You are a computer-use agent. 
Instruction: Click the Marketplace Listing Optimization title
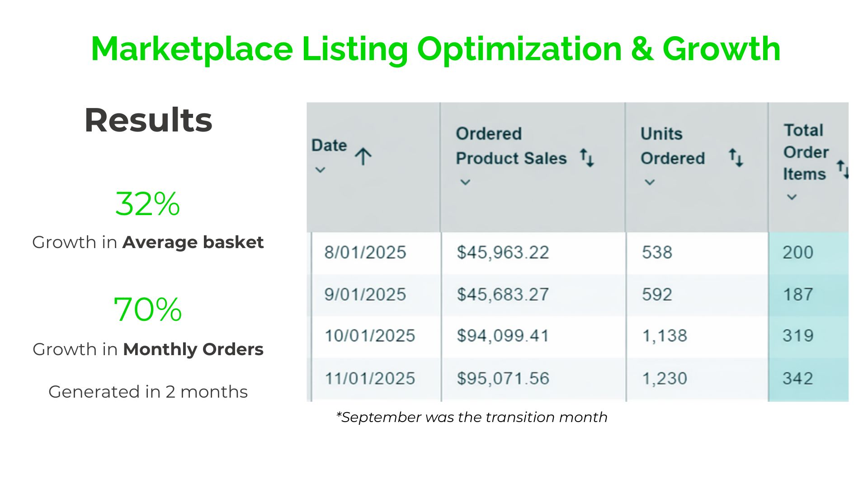(x=435, y=49)
